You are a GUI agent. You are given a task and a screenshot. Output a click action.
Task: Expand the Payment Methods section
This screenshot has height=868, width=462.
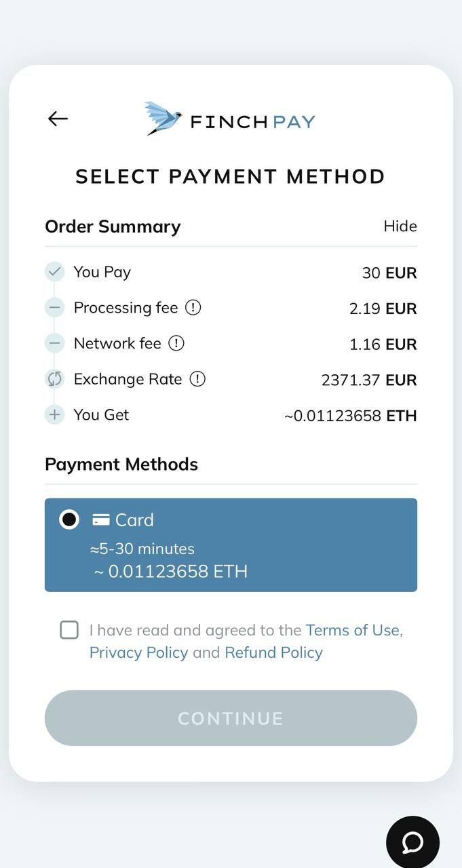[x=121, y=465]
